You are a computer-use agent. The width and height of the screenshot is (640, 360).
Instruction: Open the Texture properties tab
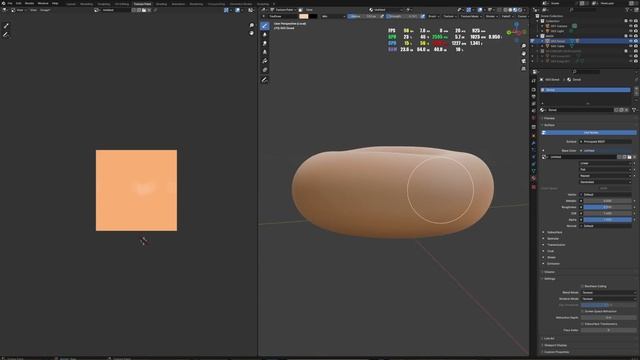click(533, 187)
